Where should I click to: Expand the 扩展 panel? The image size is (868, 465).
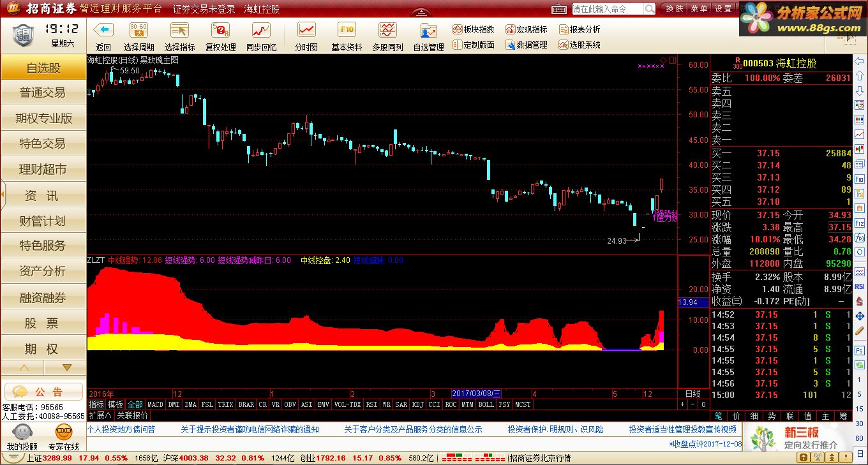click(x=100, y=415)
